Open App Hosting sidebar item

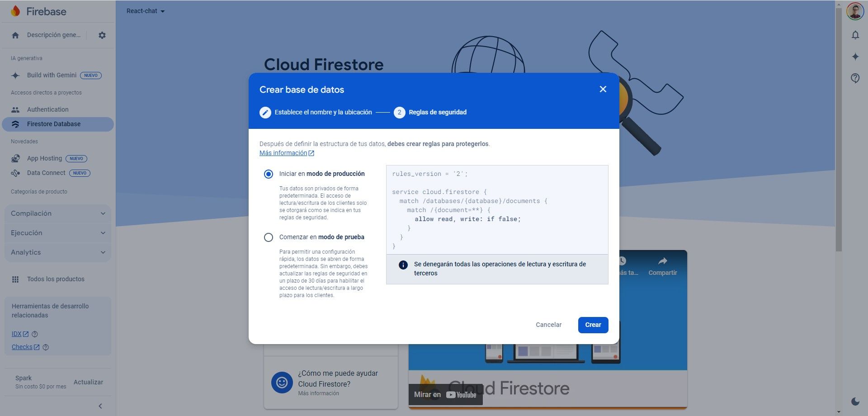pos(58,159)
